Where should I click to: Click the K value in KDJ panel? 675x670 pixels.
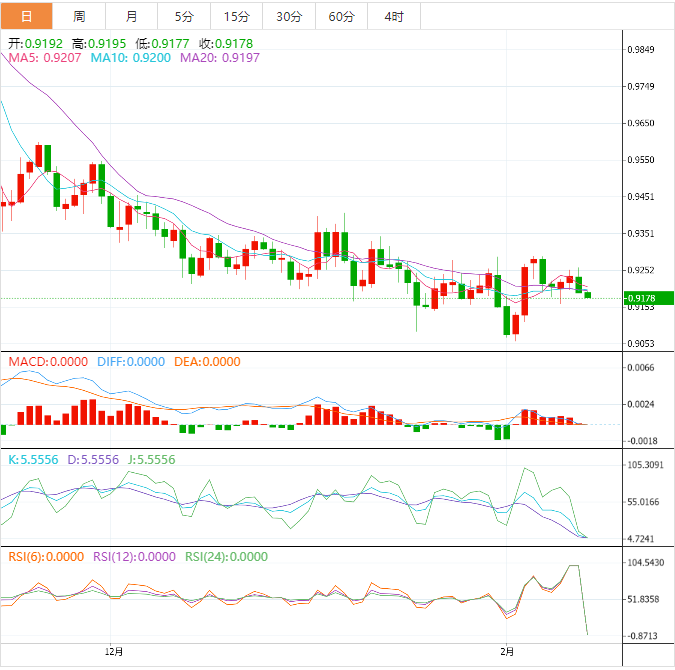point(32,459)
